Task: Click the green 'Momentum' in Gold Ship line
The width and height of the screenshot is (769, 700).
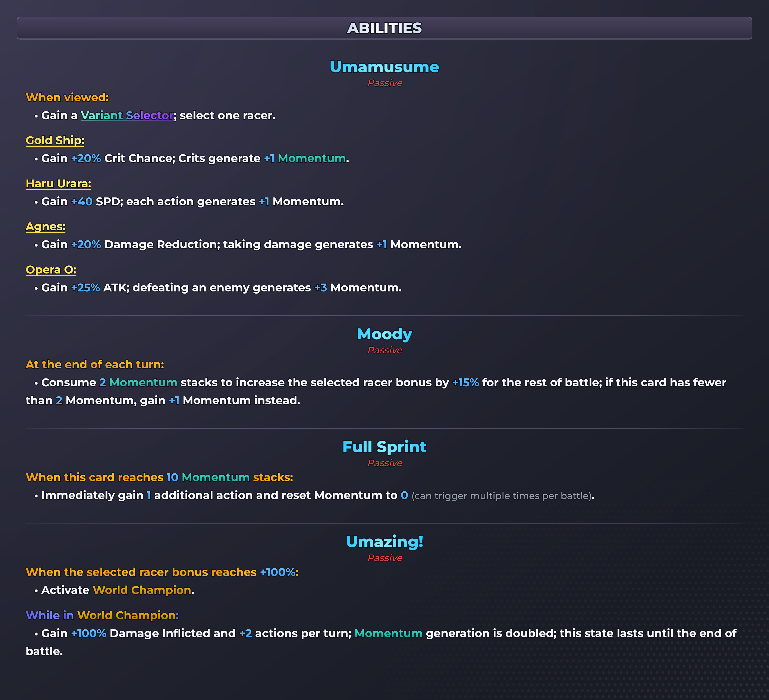Action: tap(312, 158)
